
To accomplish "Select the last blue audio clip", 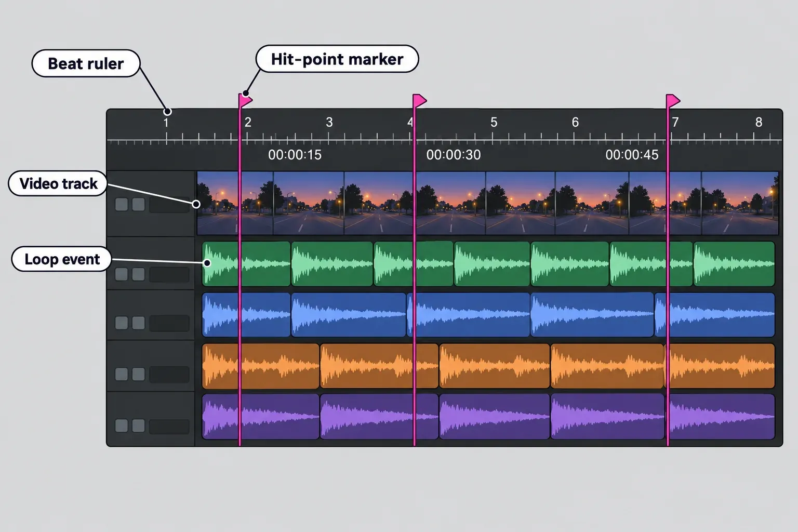I will [714, 315].
